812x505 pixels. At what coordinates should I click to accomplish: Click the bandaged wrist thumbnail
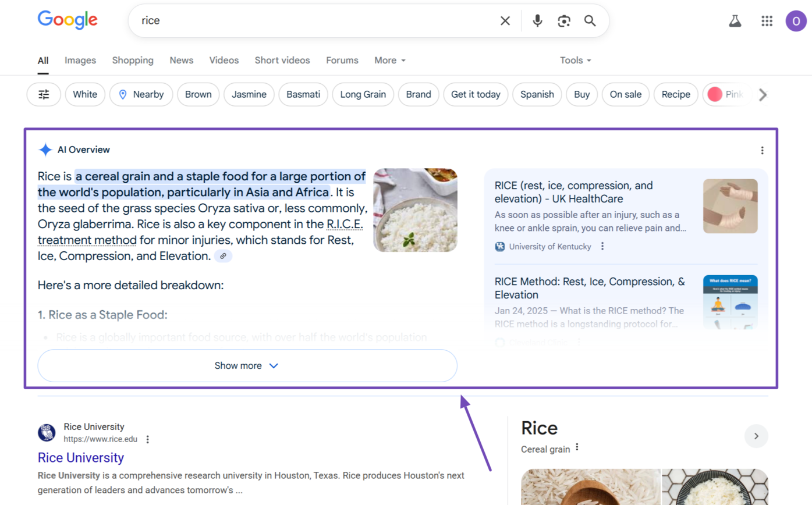click(x=730, y=206)
